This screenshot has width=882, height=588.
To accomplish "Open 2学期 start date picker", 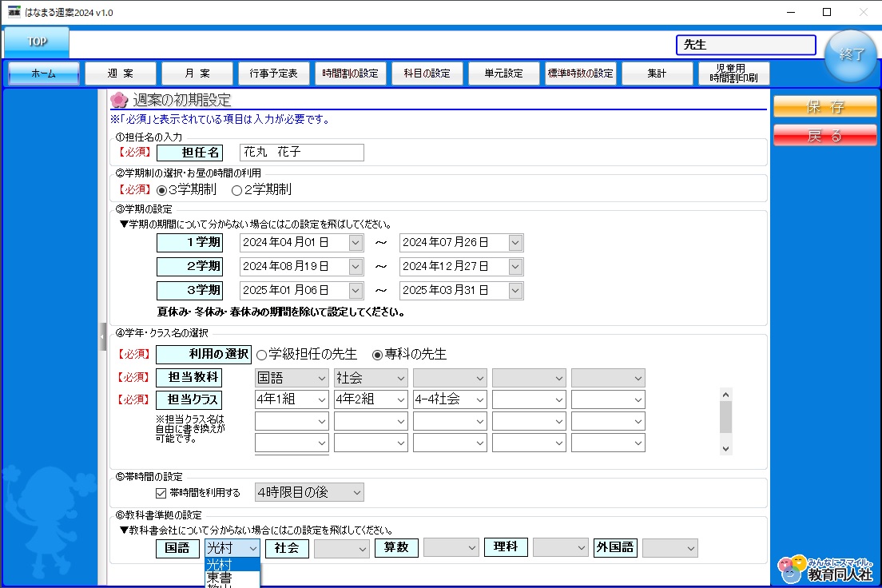I will (356, 267).
